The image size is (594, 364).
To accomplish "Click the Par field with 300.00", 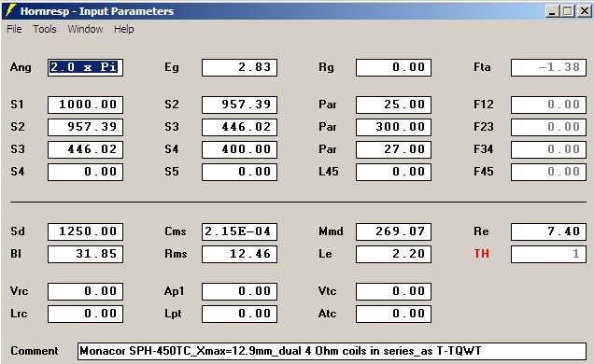I will click(393, 127).
